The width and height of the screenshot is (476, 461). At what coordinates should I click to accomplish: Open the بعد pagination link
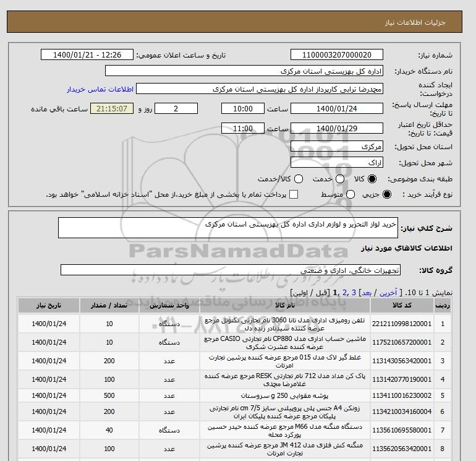point(367,293)
